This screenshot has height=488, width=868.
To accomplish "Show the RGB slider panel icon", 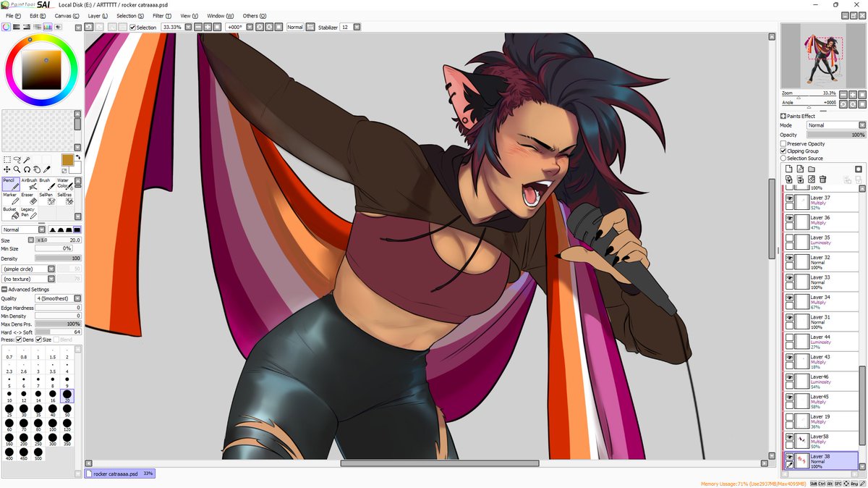I will [16, 27].
